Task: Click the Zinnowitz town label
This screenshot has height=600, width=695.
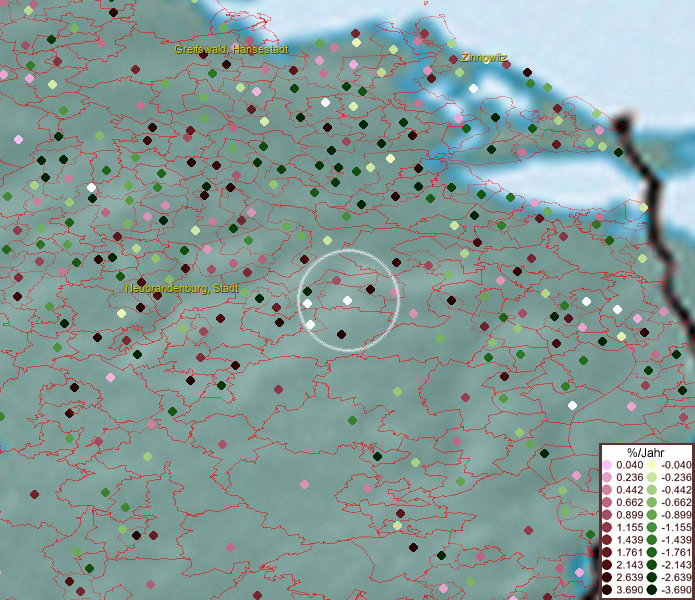Action: [484, 58]
